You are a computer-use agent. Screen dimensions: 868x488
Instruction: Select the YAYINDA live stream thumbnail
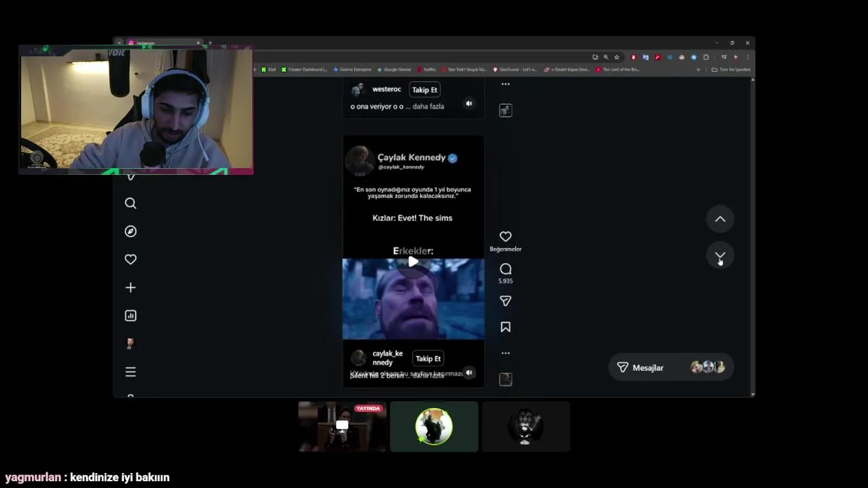[x=342, y=426]
